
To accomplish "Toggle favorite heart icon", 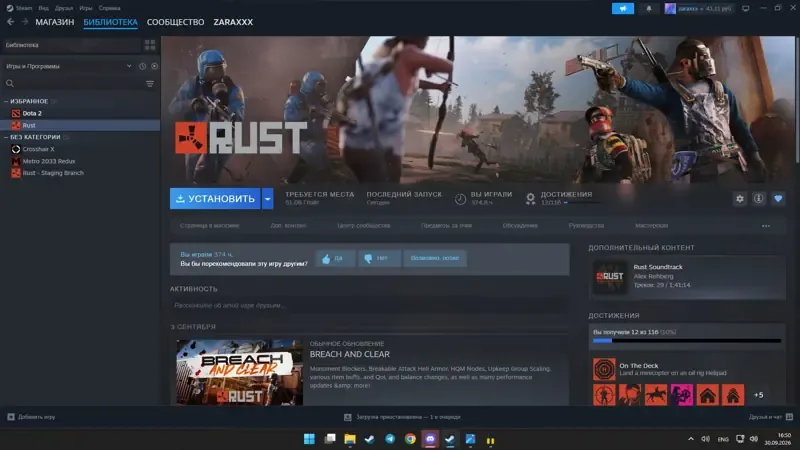I will tap(778, 198).
